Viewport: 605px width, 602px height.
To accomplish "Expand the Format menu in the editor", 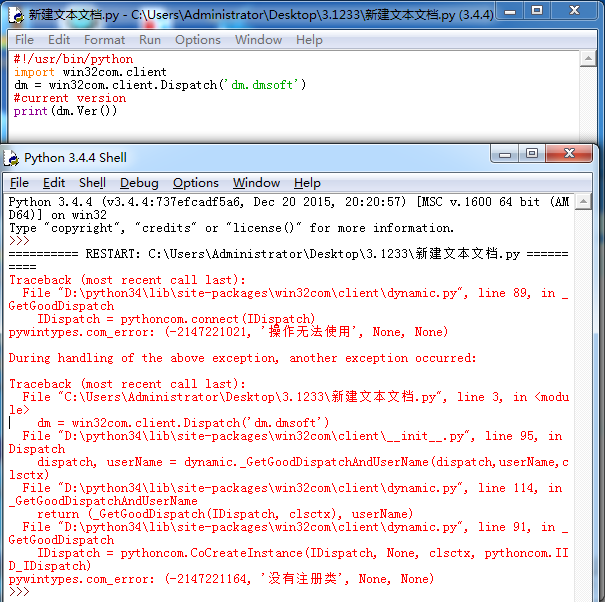I will coord(104,40).
